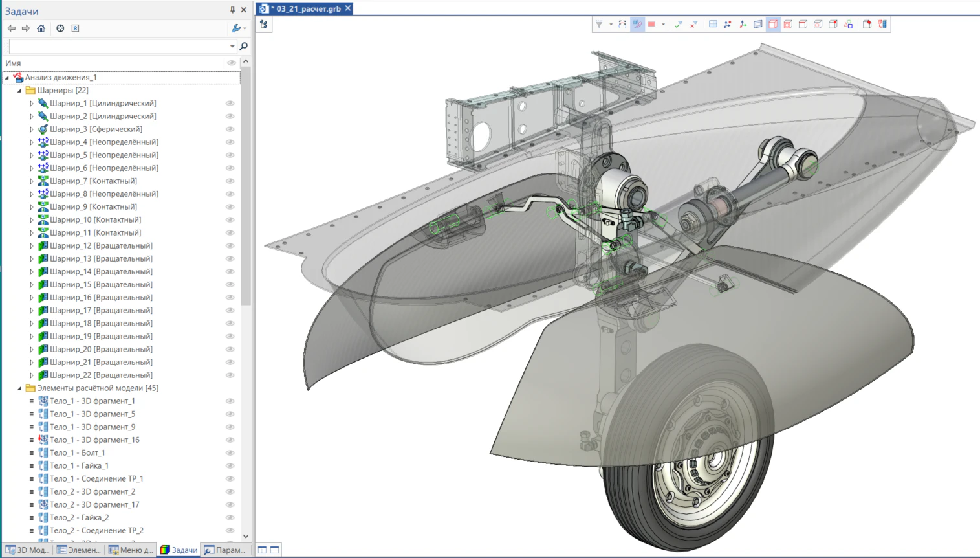Image resolution: width=980 pixels, height=558 pixels.
Task: Click the collapse-all double chevron icon
Action: coord(75,28)
